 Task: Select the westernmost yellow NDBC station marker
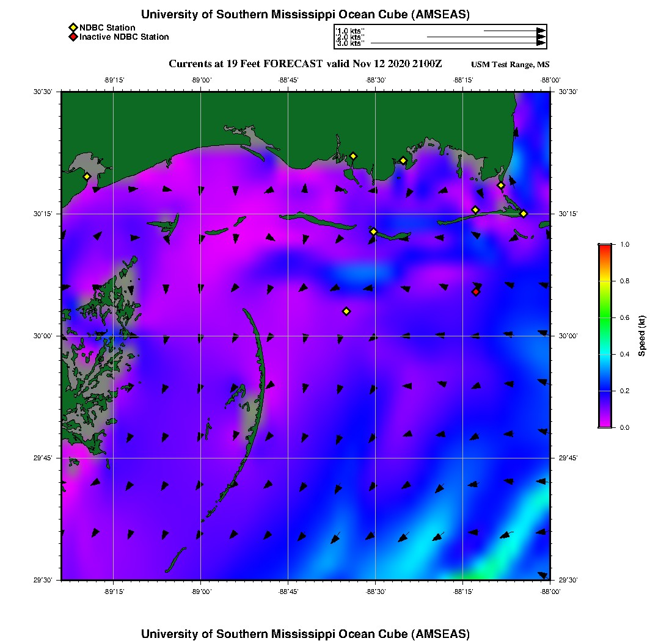[87, 176]
